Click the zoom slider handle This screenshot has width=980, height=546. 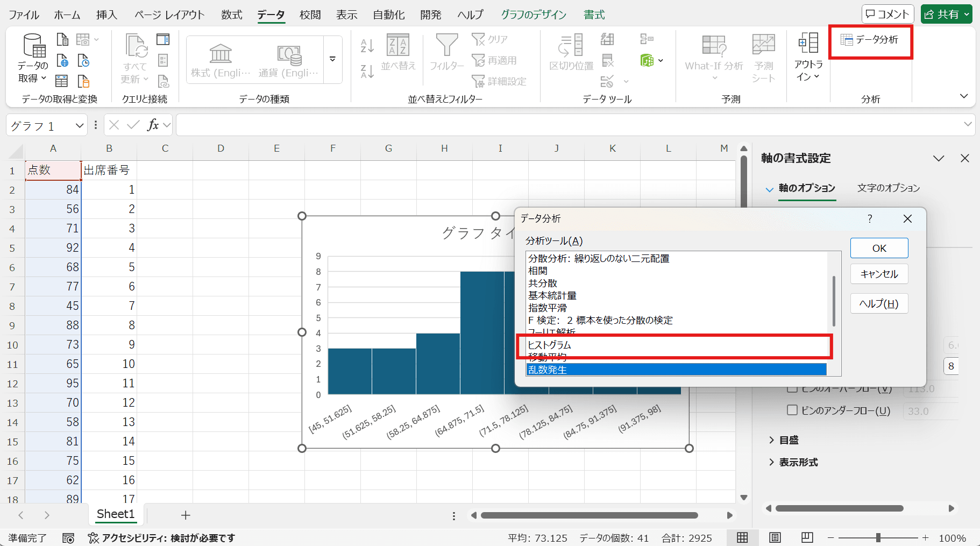coord(878,537)
